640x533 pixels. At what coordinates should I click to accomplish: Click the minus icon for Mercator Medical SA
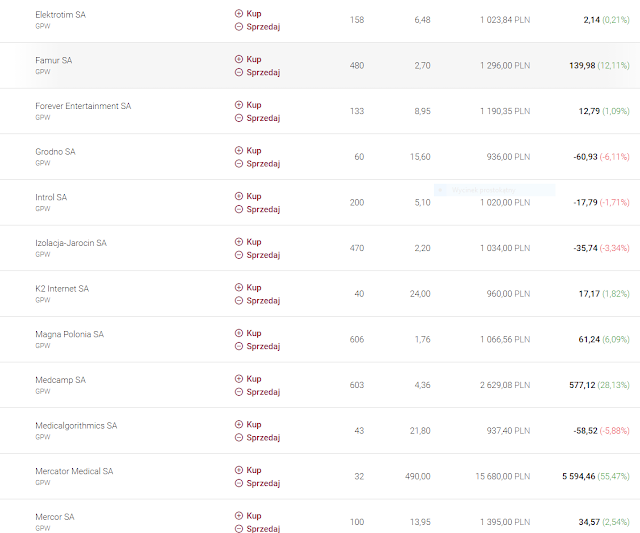coord(239,484)
